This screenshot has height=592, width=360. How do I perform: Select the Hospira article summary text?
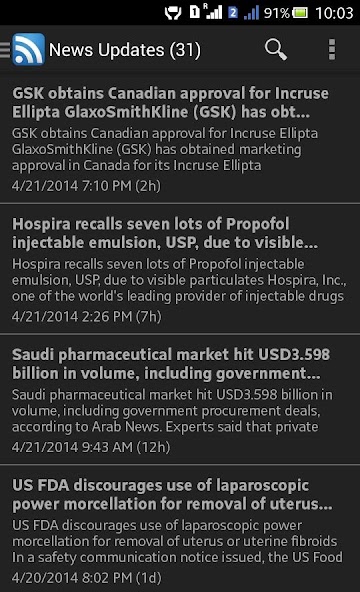(179, 280)
